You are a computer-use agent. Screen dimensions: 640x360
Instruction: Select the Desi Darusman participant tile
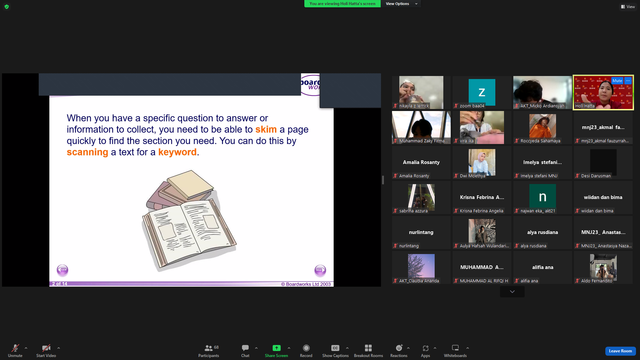pyautogui.click(x=603, y=162)
